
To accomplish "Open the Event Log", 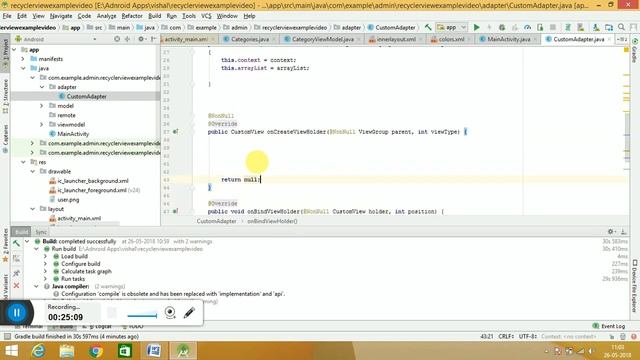I will pyautogui.click(x=609, y=326).
